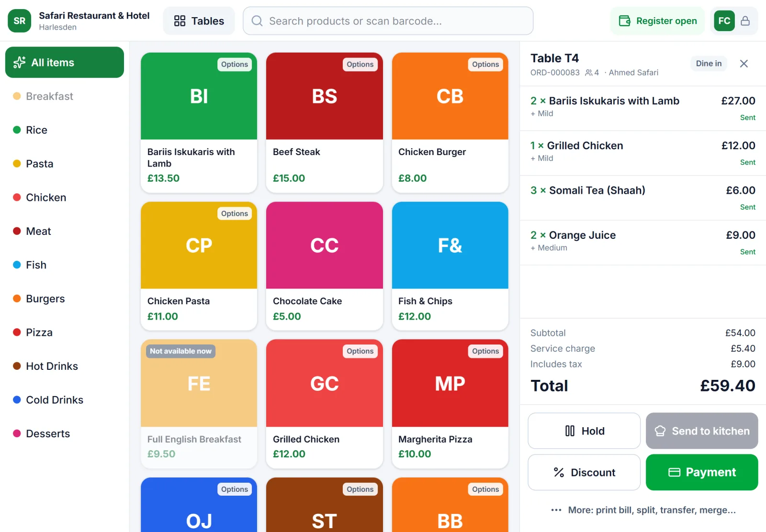The image size is (766, 532).
Task: Put the order on Hold
Action: [584, 431]
